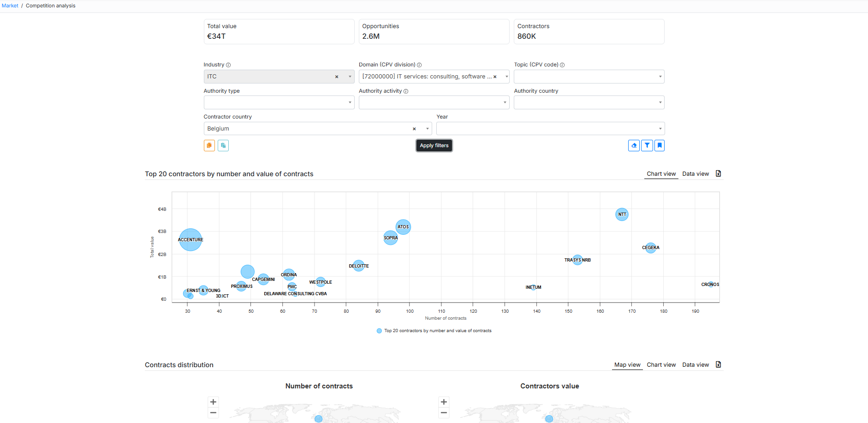Click the Contractors 860K card
This screenshot has height=423, width=868.
tap(589, 31)
